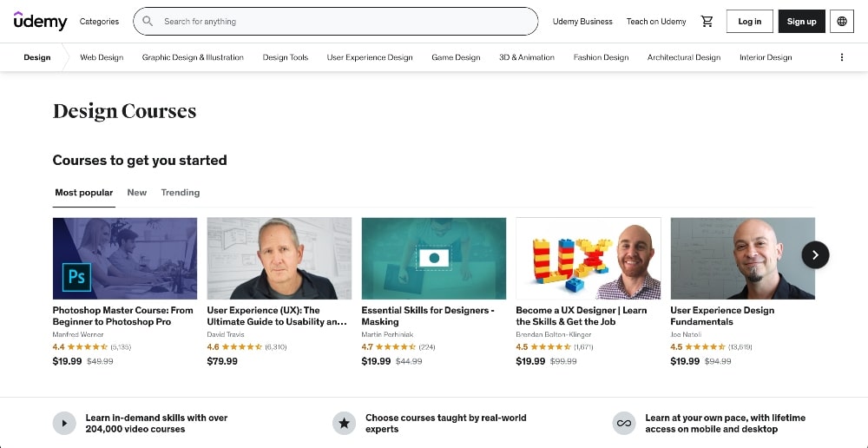868x448 pixels.
Task: Click Choose courses taught by real-world experts
Action: [x=445, y=423]
